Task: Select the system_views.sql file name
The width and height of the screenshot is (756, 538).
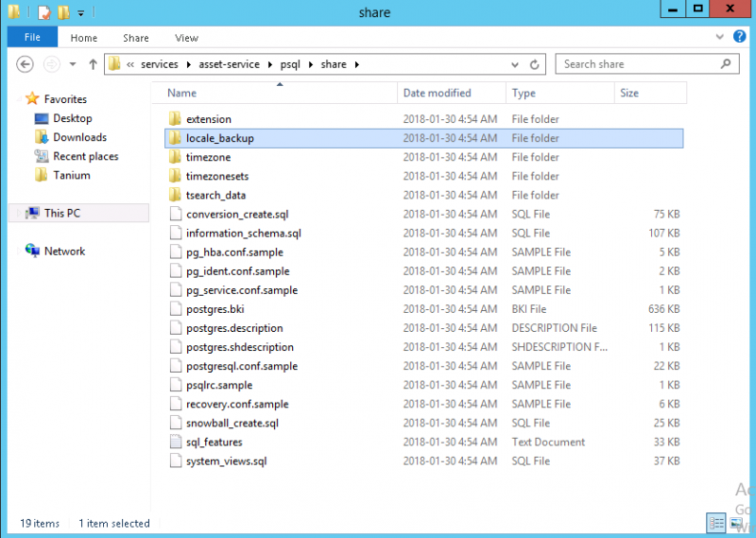Action: coord(226,460)
